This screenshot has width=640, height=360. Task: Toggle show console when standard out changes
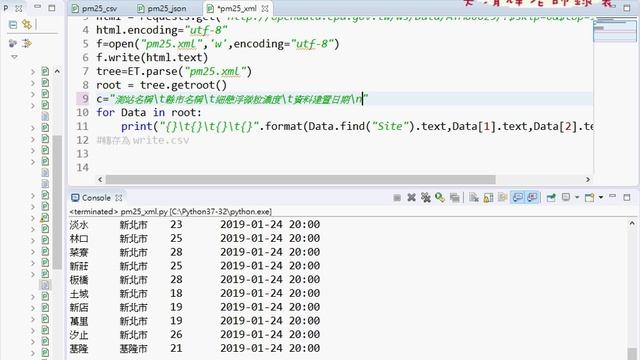[518, 198]
